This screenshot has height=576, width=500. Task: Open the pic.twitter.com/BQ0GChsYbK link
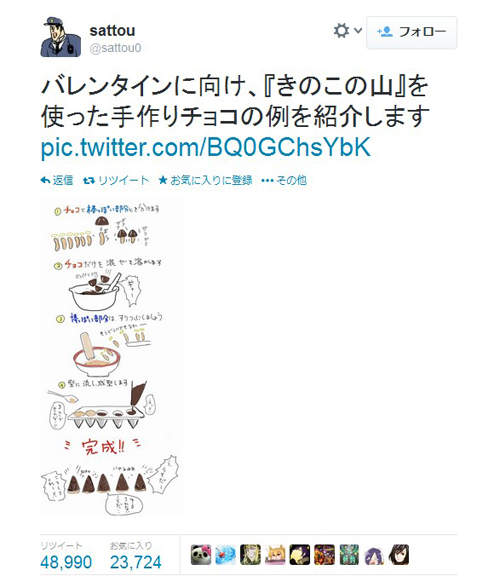point(205,147)
